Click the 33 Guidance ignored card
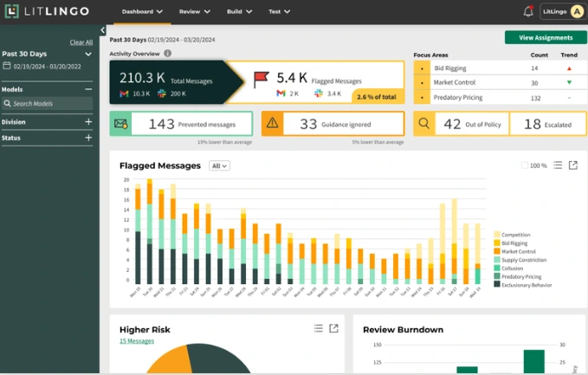588x375 pixels. (x=333, y=123)
